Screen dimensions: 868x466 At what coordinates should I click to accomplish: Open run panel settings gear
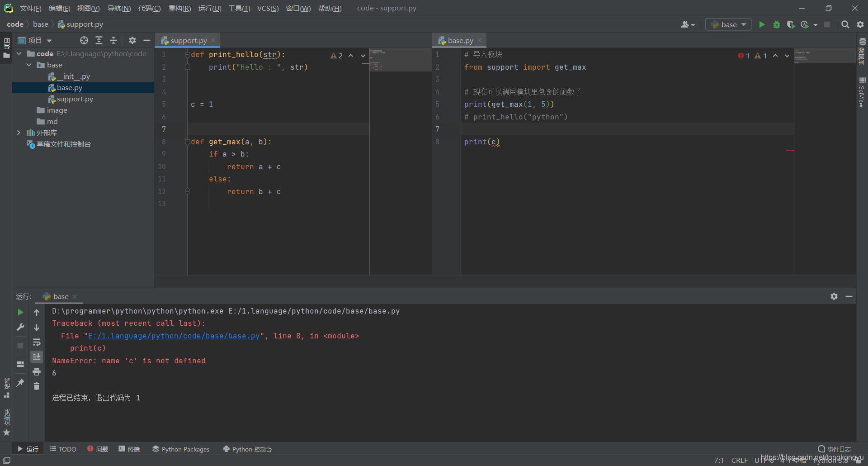(834, 296)
